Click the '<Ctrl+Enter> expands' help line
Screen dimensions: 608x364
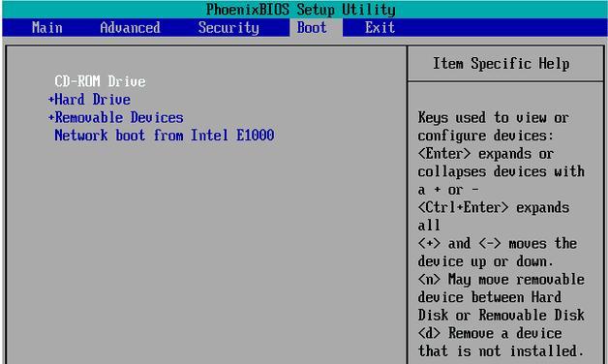pyautogui.click(x=493, y=208)
